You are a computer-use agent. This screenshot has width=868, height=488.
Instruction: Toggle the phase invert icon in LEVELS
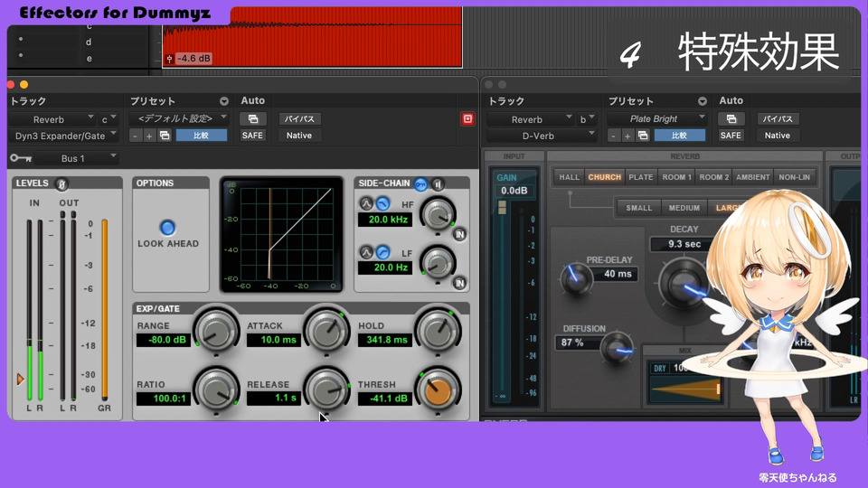(62, 183)
